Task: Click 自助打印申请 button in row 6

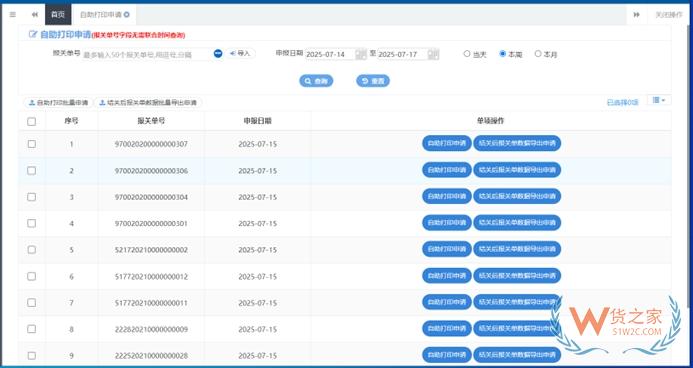Action: tap(447, 276)
